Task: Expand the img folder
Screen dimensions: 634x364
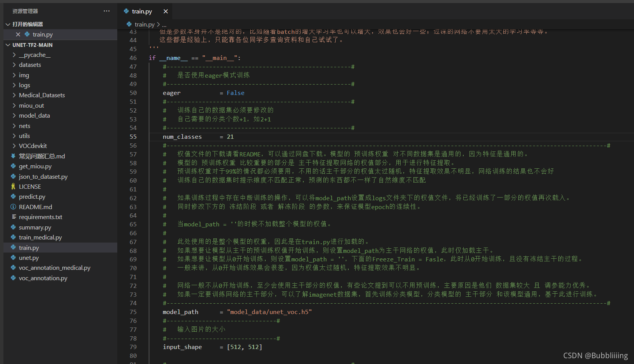Action: [14, 75]
